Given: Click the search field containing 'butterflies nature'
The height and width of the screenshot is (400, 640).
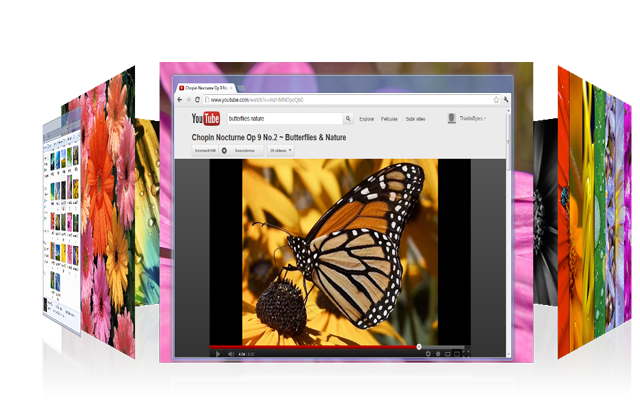Looking at the screenshot, I should click(284, 118).
